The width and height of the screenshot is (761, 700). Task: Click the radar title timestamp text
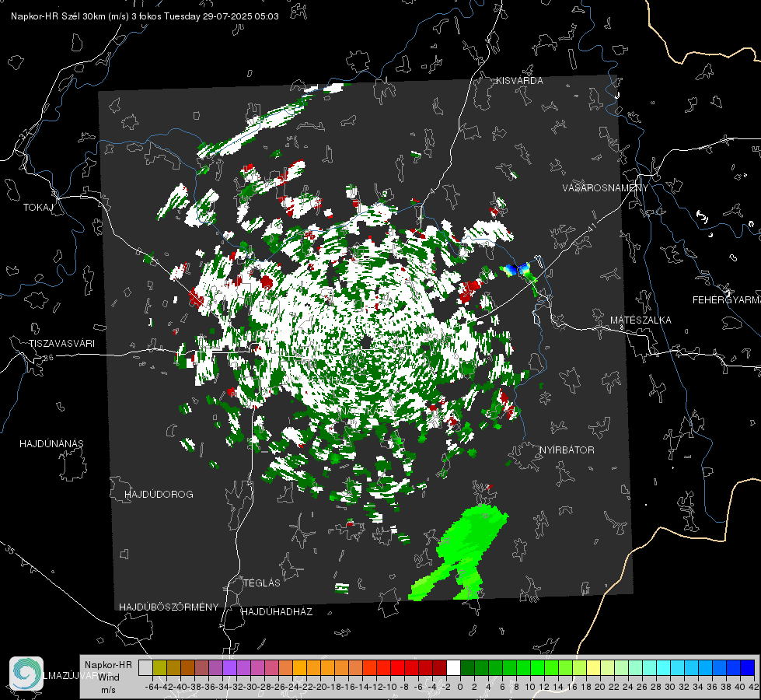tap(144, 16)
